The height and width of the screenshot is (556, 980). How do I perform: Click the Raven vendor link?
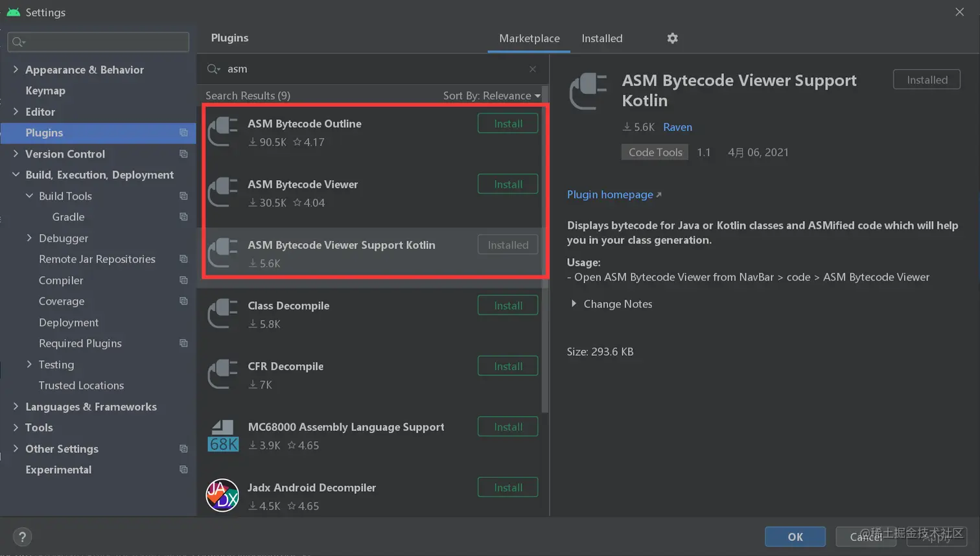coord(677,127)
